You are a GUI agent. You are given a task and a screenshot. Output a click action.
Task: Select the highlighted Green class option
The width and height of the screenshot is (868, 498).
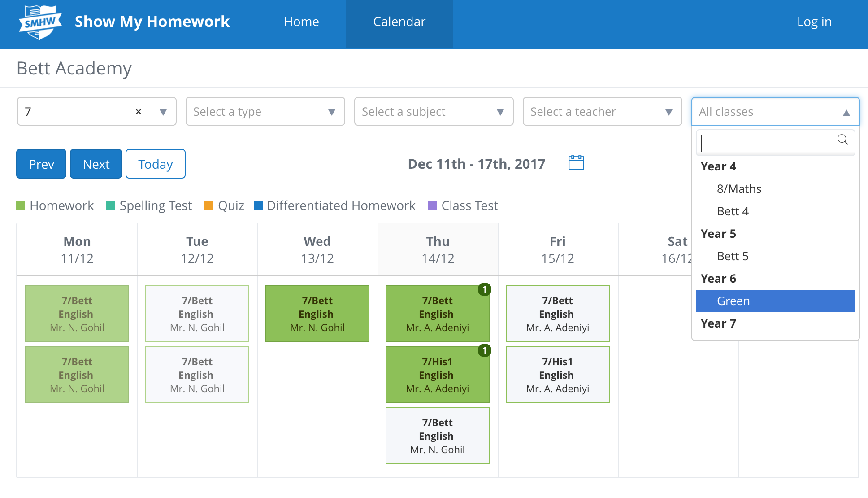click(x=776, y=301)
